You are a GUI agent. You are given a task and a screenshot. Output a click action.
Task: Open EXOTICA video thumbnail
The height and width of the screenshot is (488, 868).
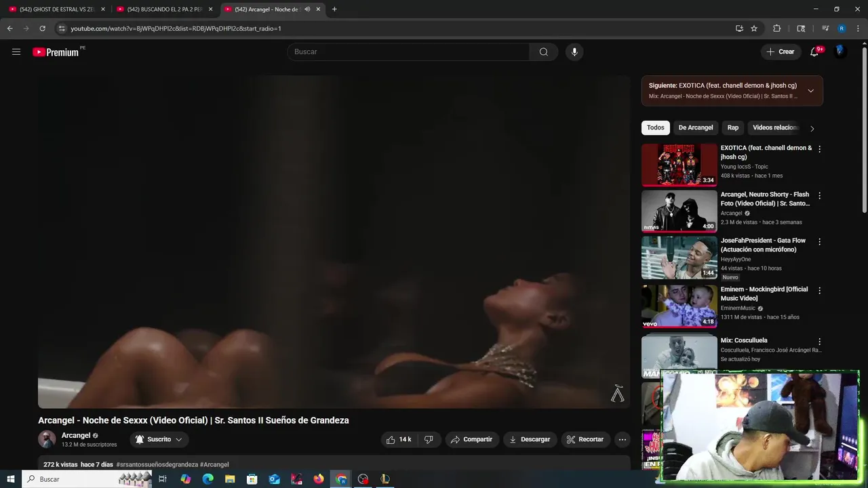(x=679, y=165)
